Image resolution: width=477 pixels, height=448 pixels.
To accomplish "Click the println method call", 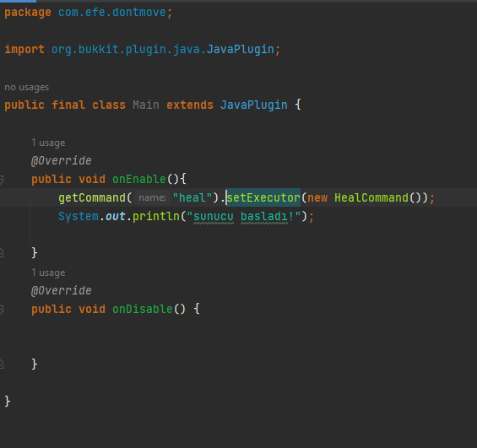I will [x=156, y=217].
